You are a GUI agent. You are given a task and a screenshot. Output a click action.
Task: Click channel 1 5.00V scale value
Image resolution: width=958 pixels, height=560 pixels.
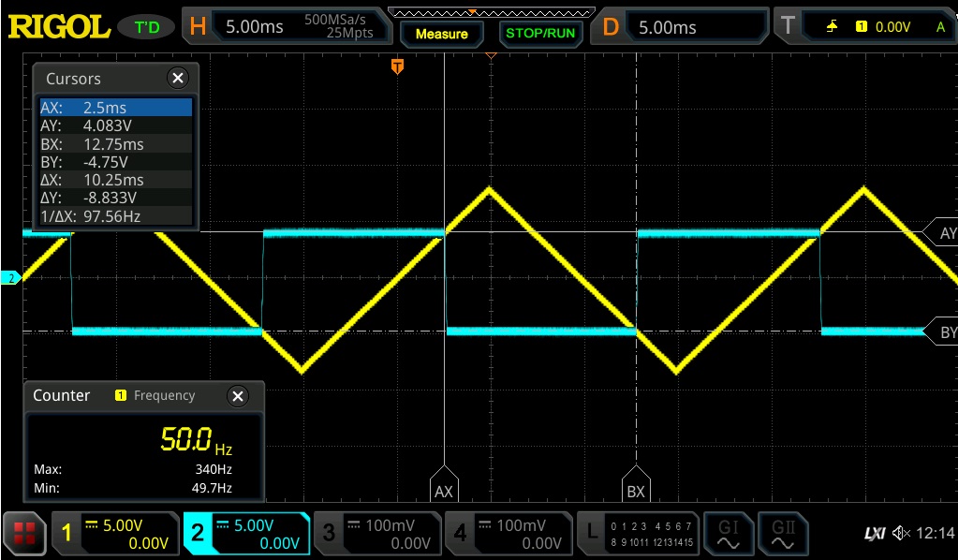122,525
